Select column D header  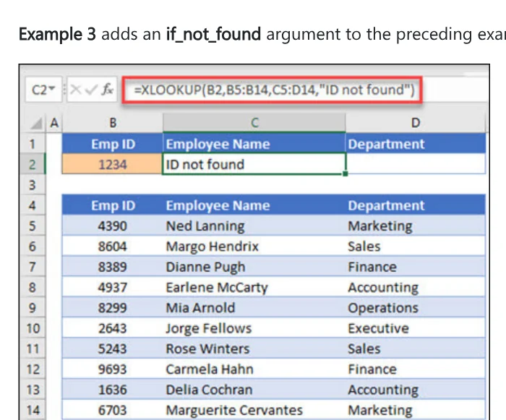(416, 123)
